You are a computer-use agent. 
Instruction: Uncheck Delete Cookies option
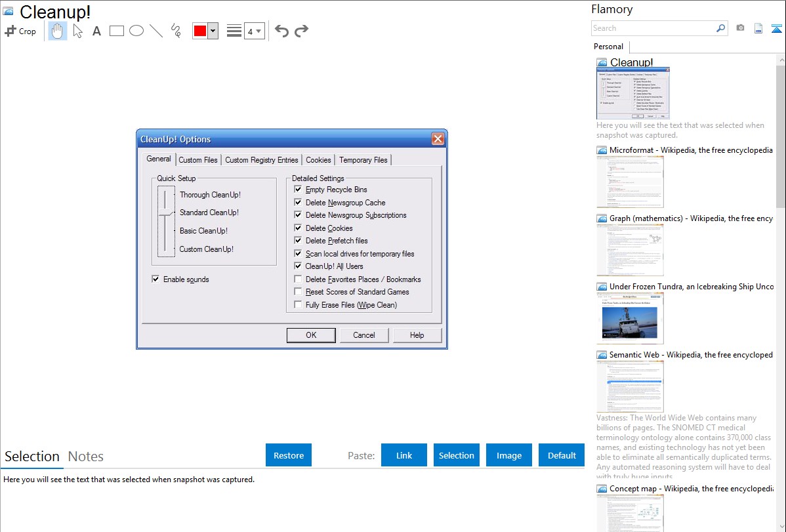pos(299,228)
